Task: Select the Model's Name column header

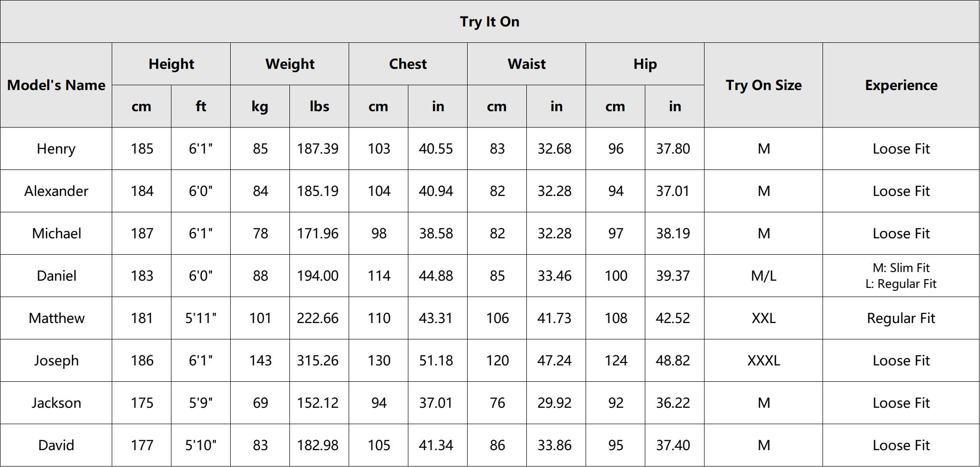Action: pyautogui.click(x=56, y=85)
